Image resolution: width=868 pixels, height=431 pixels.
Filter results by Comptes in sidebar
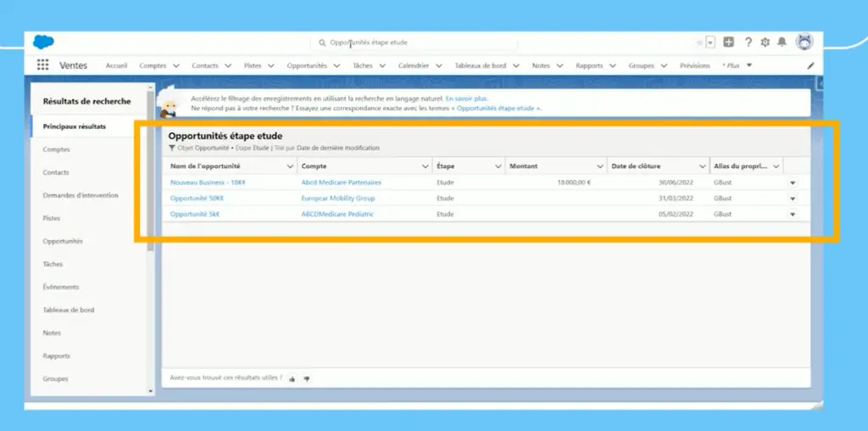tap(57, 149)
